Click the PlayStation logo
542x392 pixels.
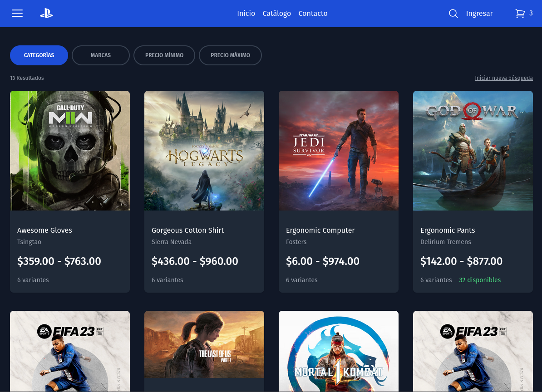click(46, 14)
